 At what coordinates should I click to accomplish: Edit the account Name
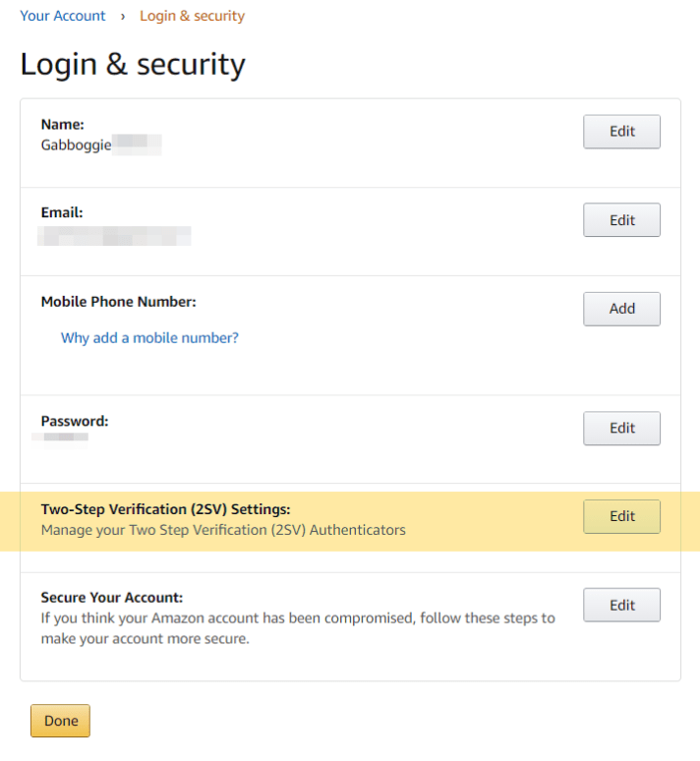621,132
